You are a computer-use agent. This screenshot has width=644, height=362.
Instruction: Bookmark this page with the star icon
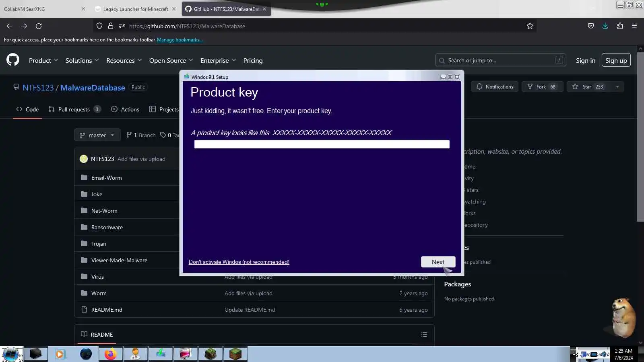click(x=530, y=26)
